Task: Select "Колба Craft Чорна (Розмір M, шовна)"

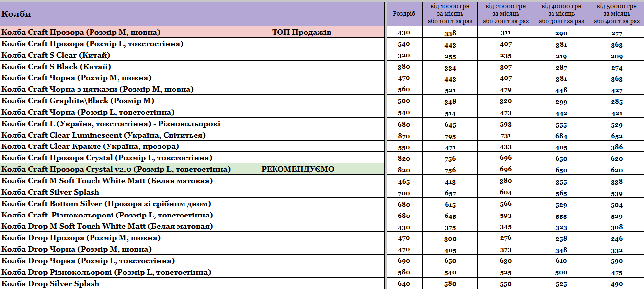Action: pos(77,78)
